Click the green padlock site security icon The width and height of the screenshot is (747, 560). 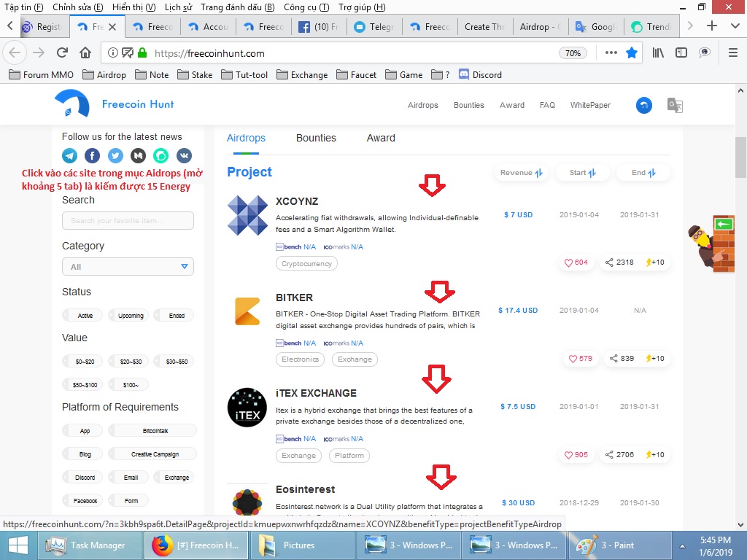pyautogui.click(x=142, y=52)
